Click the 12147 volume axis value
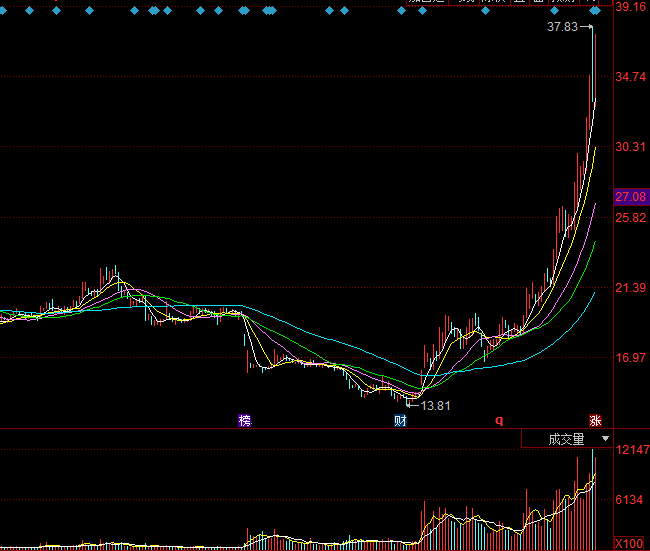The image size is (650, 551). 632,451
